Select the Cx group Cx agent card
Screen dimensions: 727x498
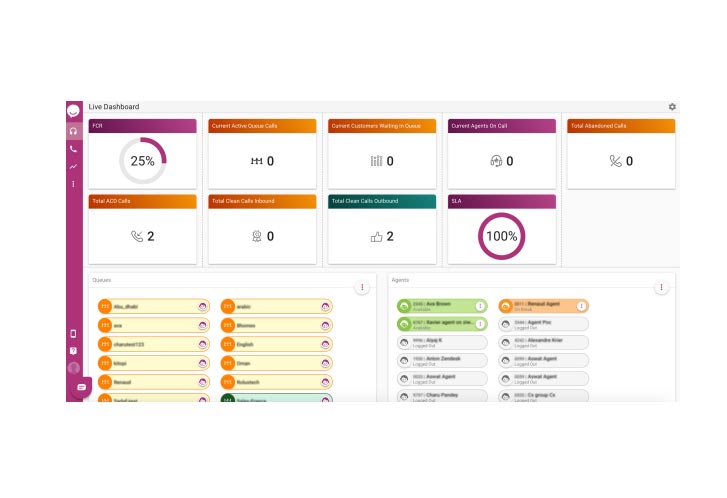(x=543, y=396)
